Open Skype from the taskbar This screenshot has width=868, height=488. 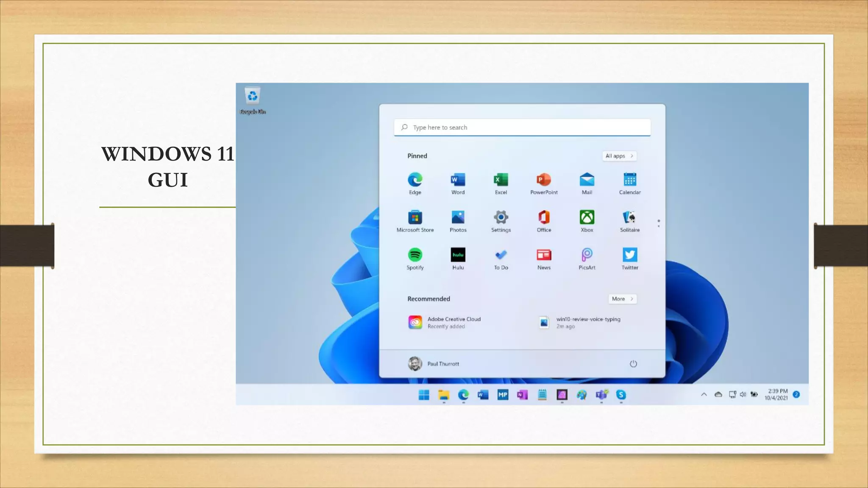click(621, 395)
